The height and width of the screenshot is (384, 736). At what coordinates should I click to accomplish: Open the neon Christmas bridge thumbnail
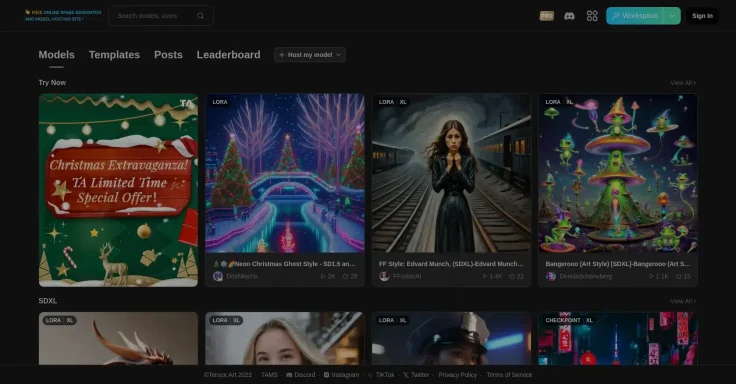285,173
